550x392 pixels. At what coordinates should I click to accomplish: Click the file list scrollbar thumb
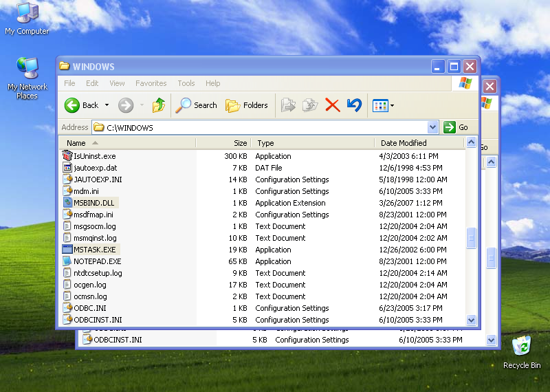pyautogui.click(x=471, y=237)
